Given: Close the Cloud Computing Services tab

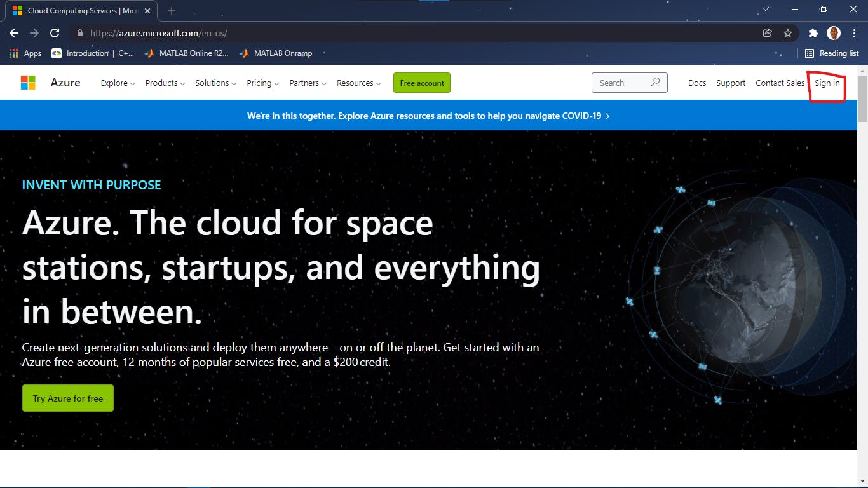Looking at the screenshot, I should [147, 11].
